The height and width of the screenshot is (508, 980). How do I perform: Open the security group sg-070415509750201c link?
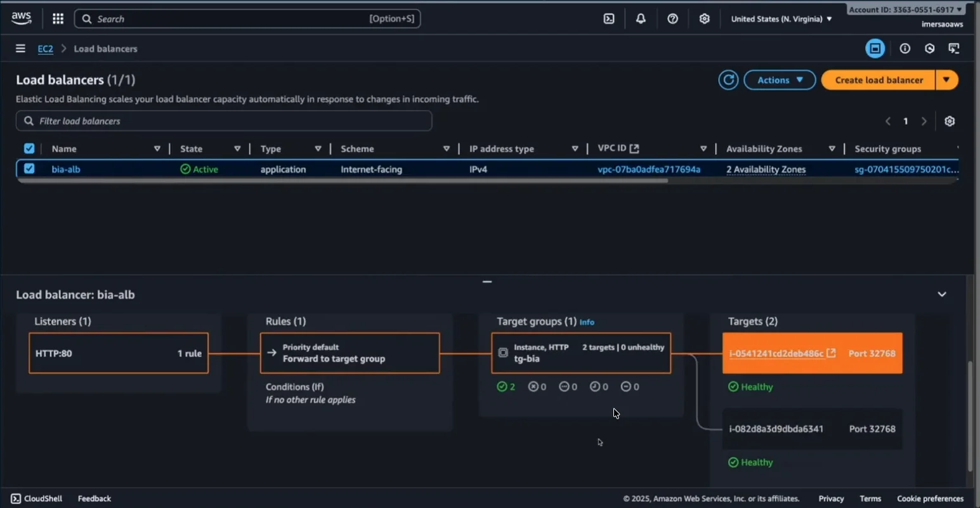coord(906,169)
